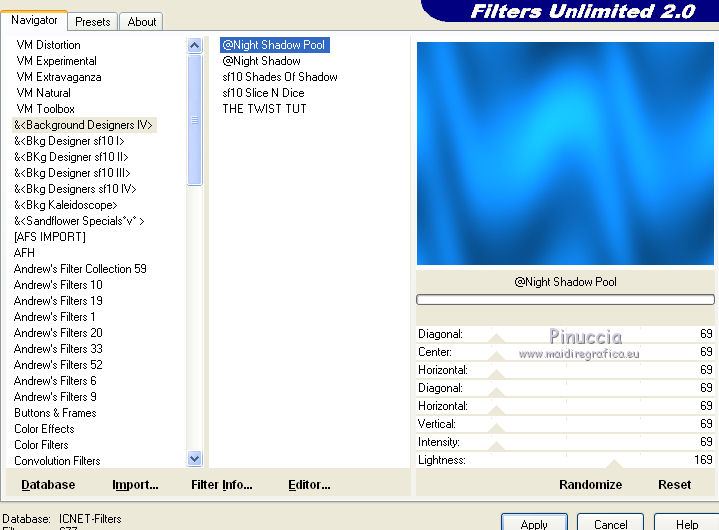
Task: Click the empty progress bar below filter name
Action: point(565,300)
